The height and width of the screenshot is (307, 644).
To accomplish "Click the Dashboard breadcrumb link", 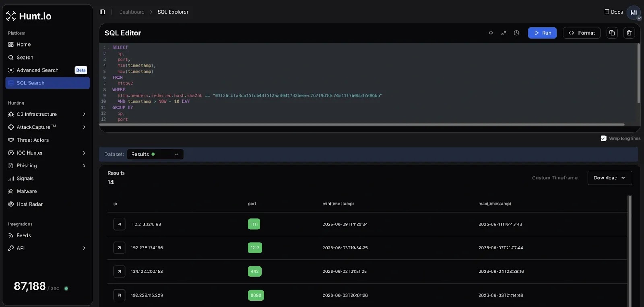I will pos(132,12).
